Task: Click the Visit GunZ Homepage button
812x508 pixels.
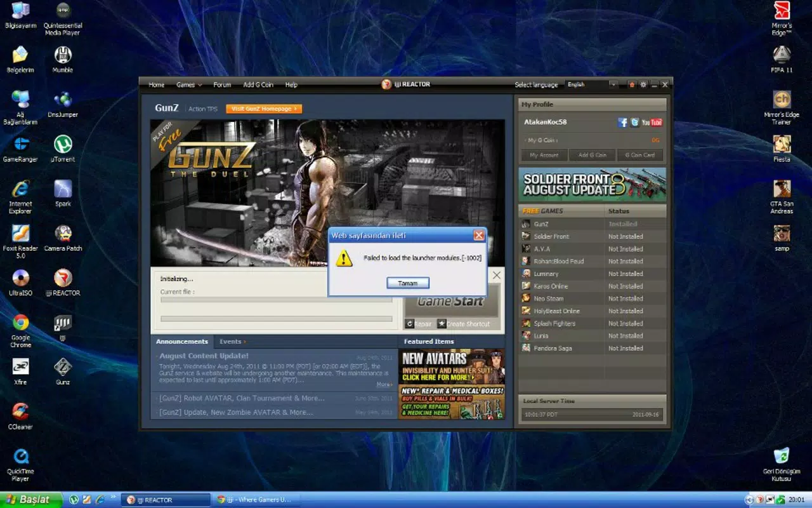Action: pyautogui.click(x=264, y=109)
